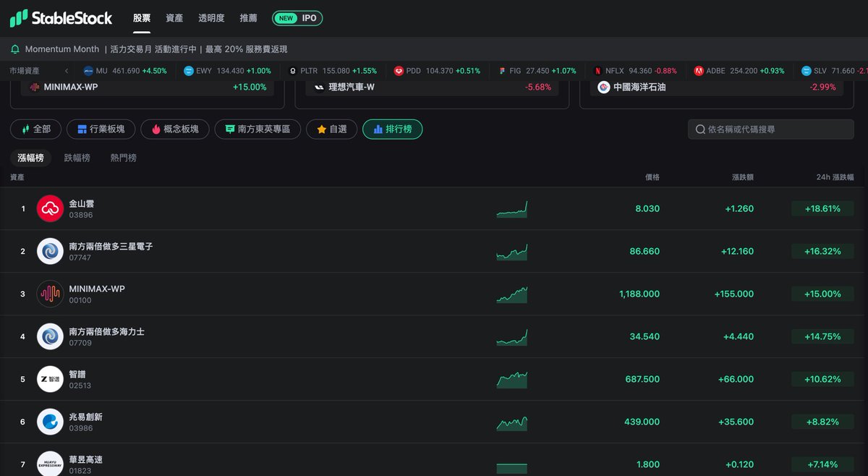Click the StableStock logo
This screenshot has width=868, height=476.
61,18
